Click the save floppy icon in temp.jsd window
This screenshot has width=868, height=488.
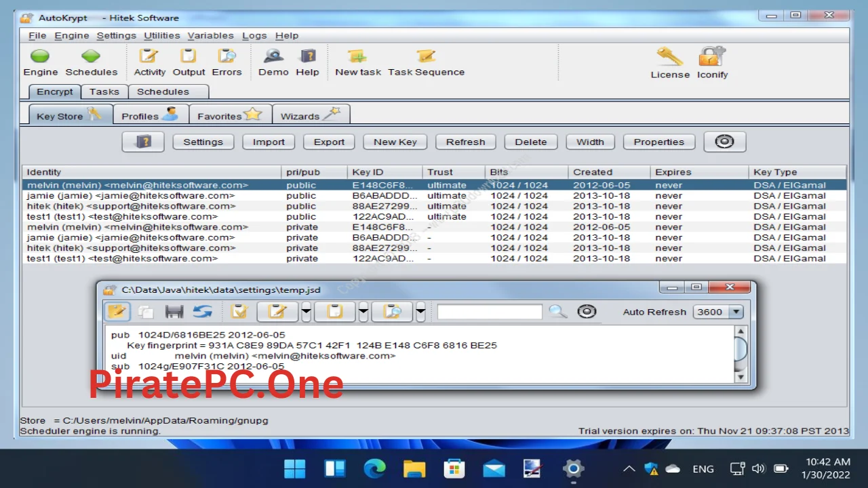click(x=174, y=312)
